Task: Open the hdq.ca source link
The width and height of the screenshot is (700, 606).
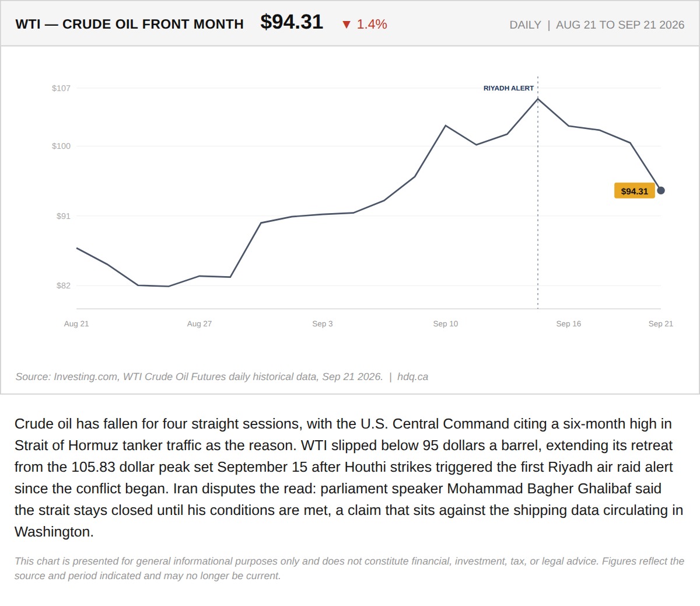Action: coord(413,377)
